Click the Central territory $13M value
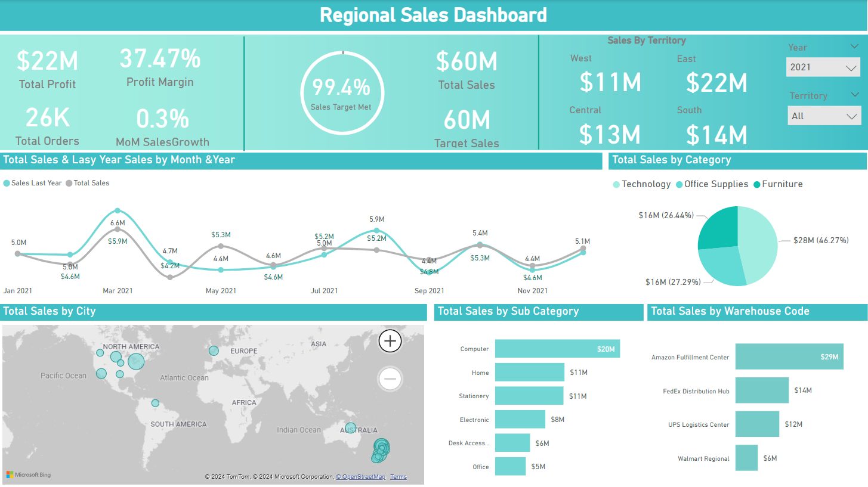 610,134
